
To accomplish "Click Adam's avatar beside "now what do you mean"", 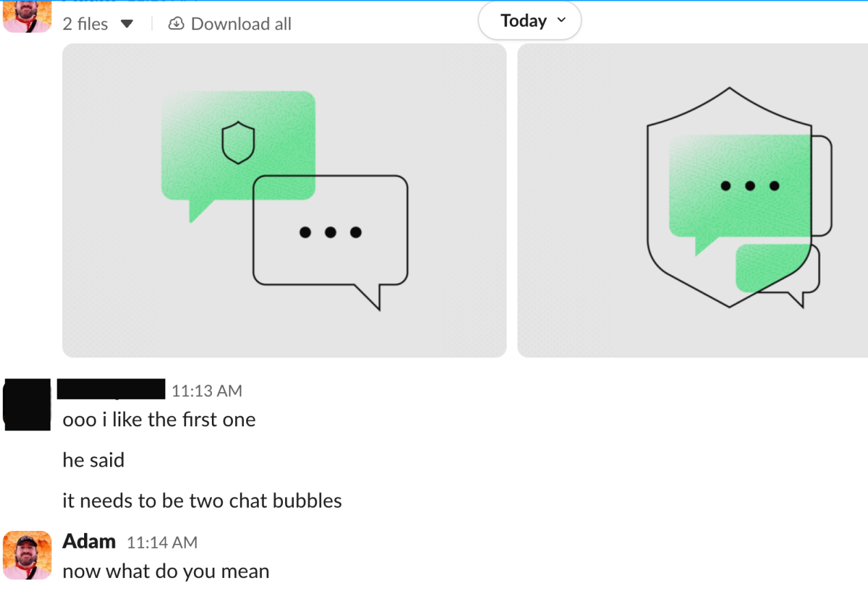I will (27, 555).
